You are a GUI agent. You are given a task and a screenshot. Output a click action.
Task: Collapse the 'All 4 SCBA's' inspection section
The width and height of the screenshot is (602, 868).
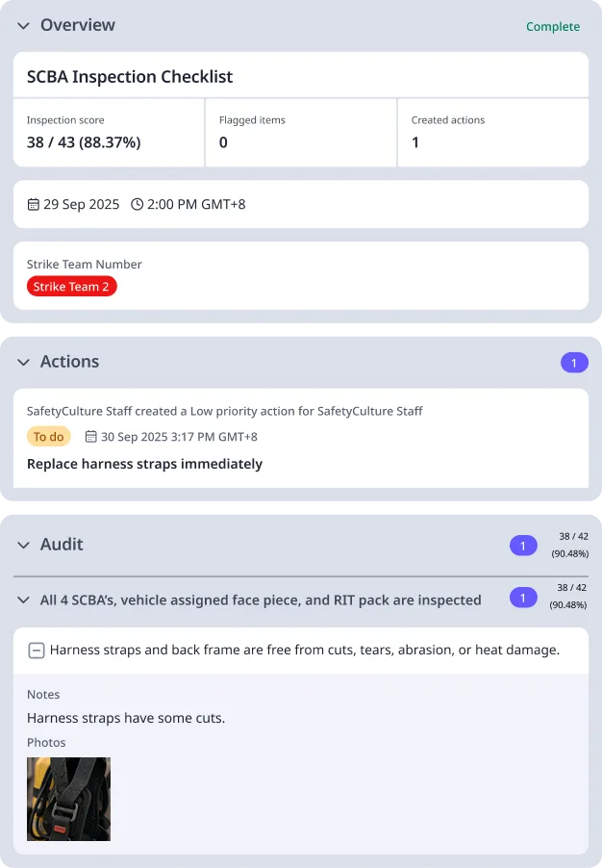(x=23, y=598)
